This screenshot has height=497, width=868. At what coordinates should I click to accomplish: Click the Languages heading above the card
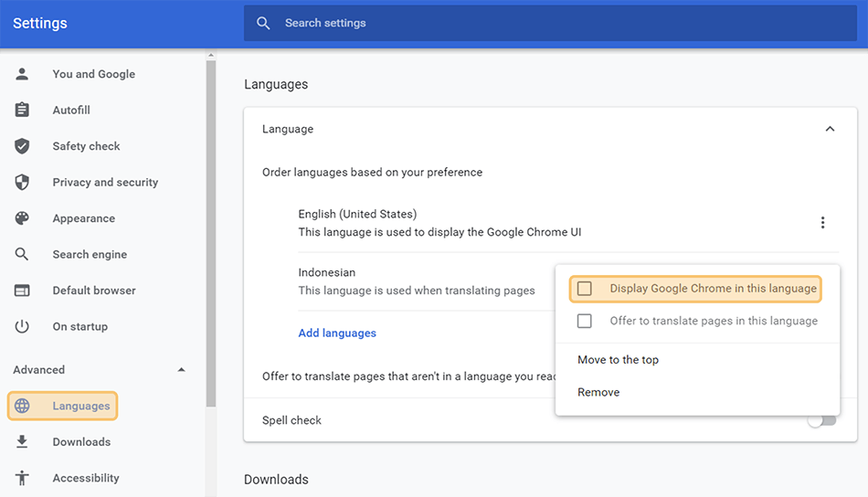276,85
